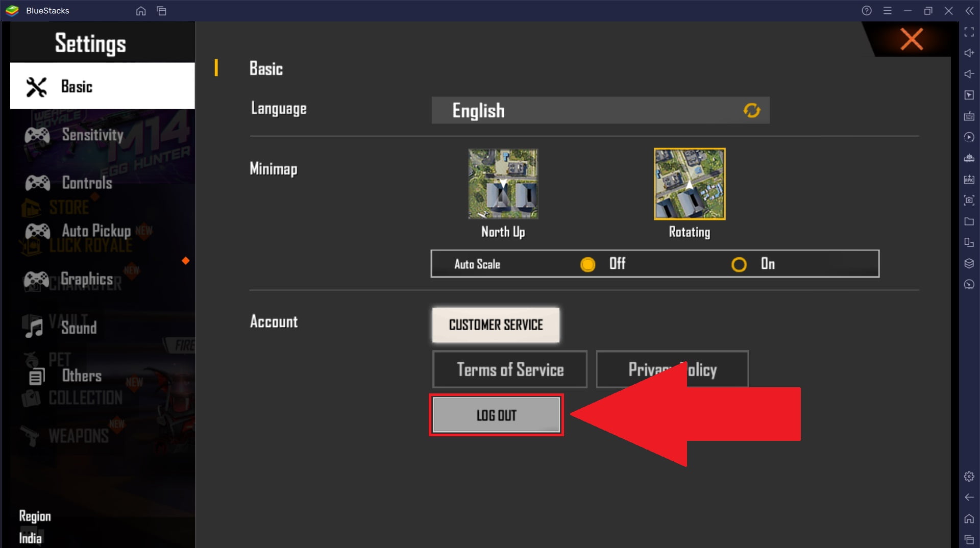Click the CUSTOMER SERVICE button
This screenshot has width=980, height=548.
496,325
